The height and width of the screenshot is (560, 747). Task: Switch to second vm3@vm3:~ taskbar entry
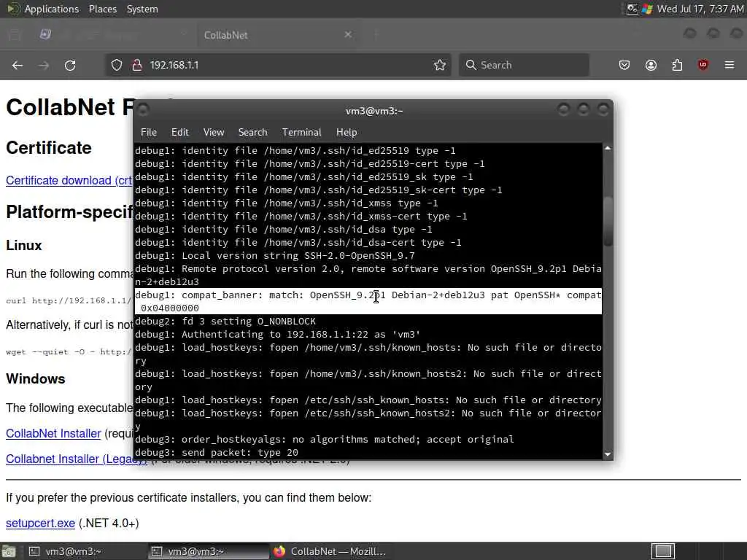pyautogui.click(x=206, y=551)
